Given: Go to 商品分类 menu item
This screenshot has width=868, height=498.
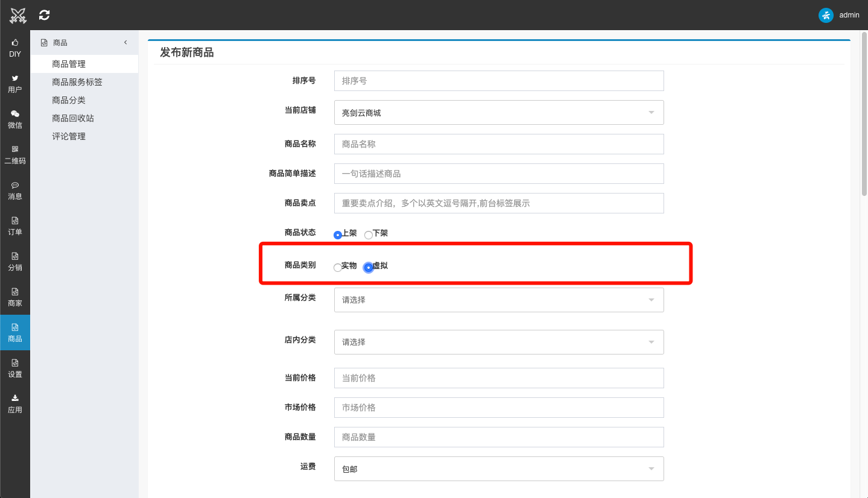Looking at the screenshot, I should tap(84, 100).
